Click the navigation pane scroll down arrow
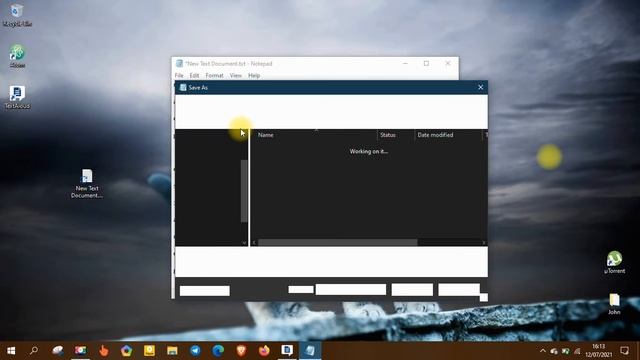Viewport: 640px width, 360px height. pos(244,242)
